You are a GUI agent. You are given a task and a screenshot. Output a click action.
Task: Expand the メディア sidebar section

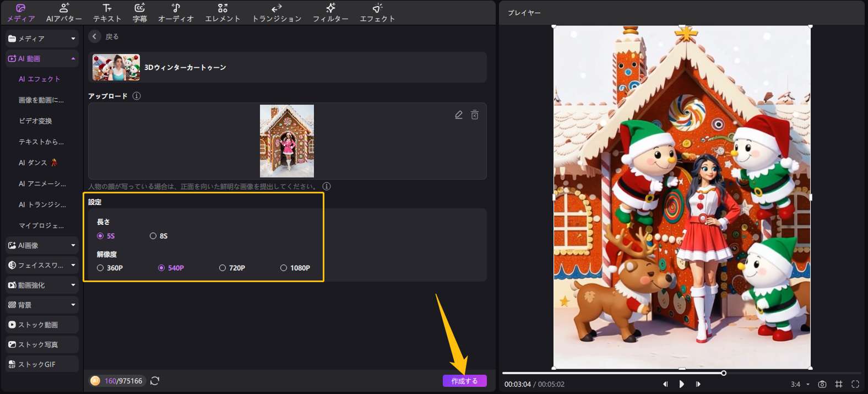pos(42,39)
